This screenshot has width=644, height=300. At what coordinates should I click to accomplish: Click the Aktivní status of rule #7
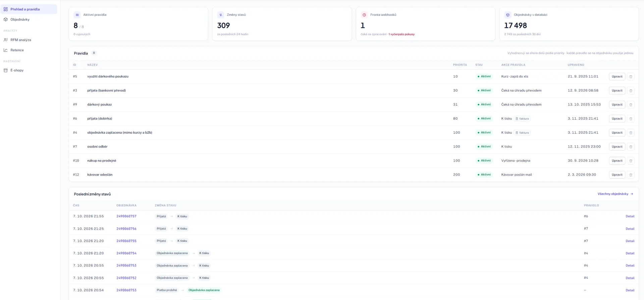484,146
